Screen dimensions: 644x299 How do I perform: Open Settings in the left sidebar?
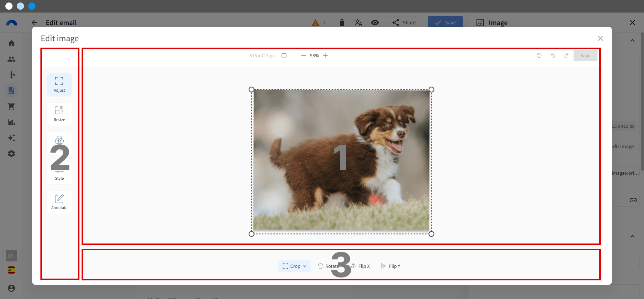11,154
